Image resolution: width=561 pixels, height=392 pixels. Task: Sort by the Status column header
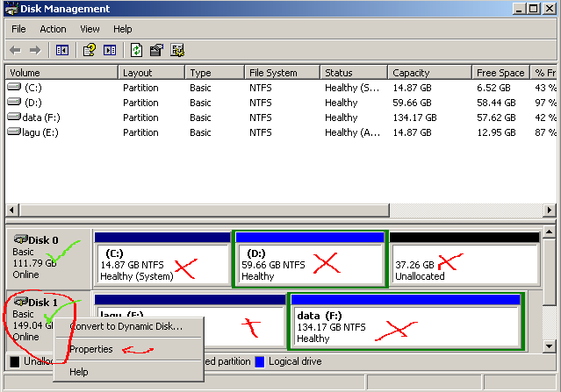coord(354,73)
